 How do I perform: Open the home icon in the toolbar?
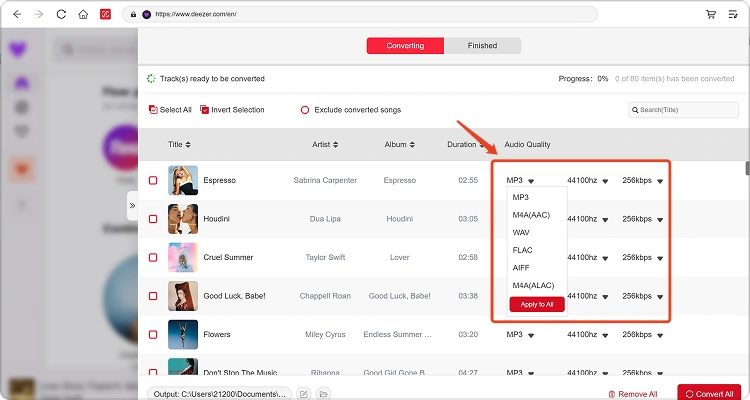tap(83, 14)
